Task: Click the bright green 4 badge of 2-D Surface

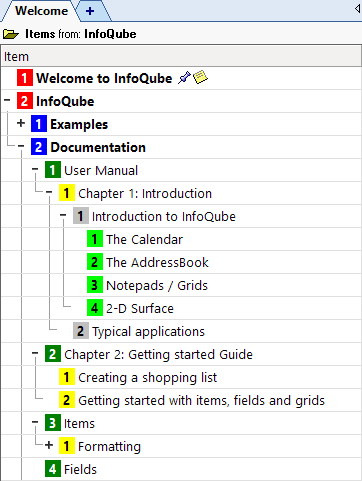Action: [95, 308]
